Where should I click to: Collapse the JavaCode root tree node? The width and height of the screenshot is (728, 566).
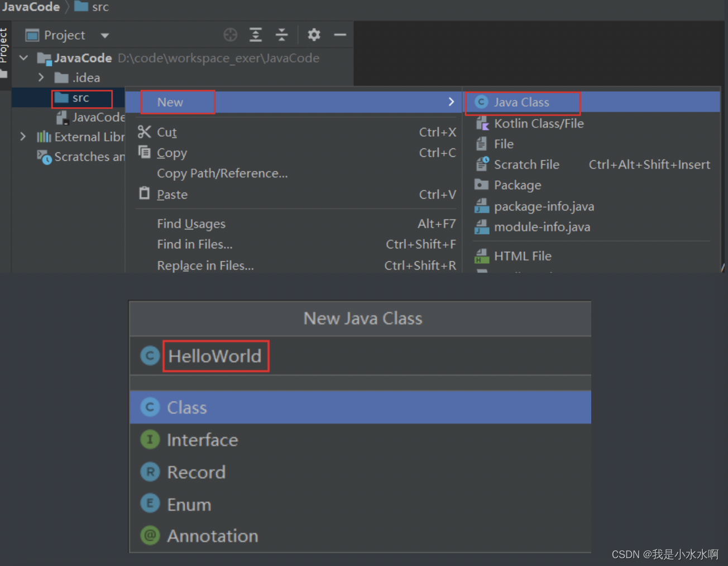[23, 57]
